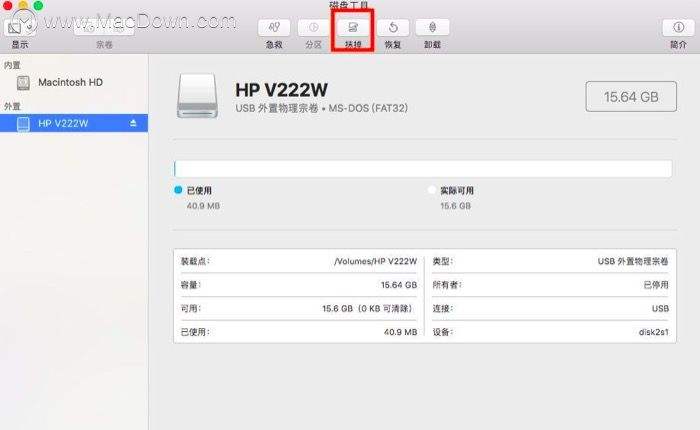Click the 15.6 GB text under 实际可用
Screen dimensions: 700x430
pyautogui.click(x=456, y=206)
